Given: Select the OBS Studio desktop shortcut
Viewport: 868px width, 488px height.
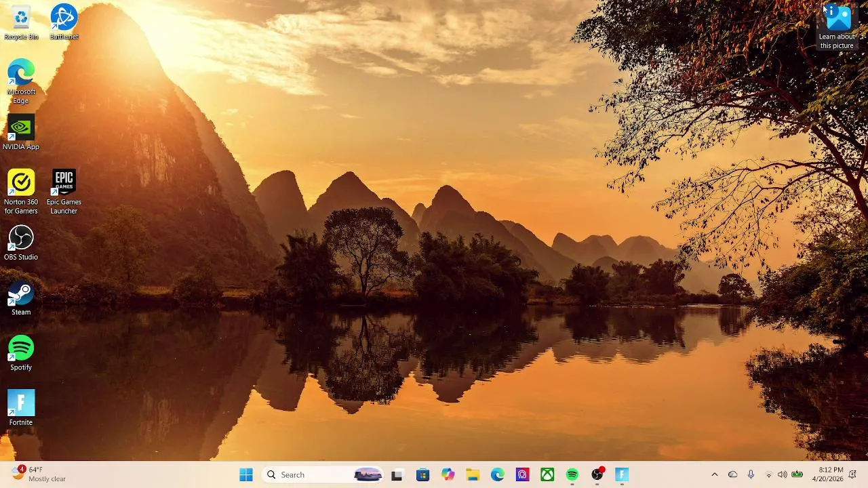Looking at the screenshot, I should pyautogui.click(x=21, y=243).
